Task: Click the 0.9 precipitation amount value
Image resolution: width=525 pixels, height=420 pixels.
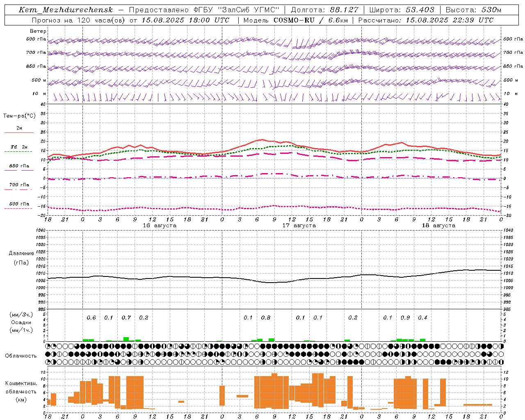Action: point(405,318)
